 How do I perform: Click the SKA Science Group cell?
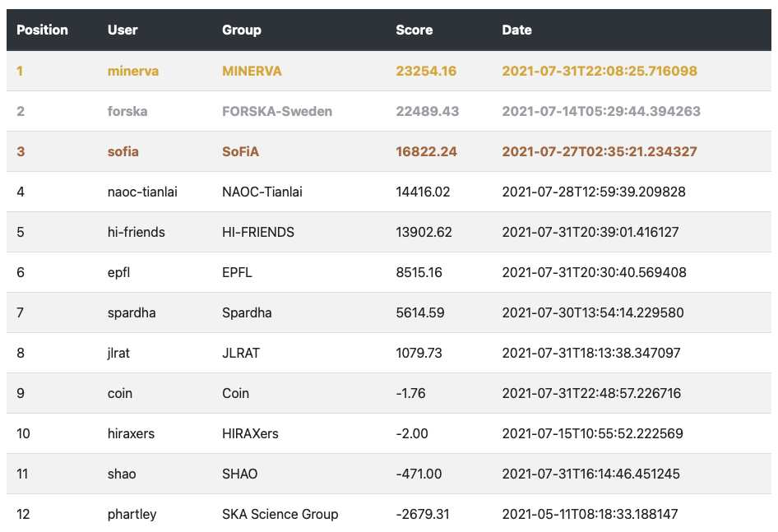tap(280, 514)
